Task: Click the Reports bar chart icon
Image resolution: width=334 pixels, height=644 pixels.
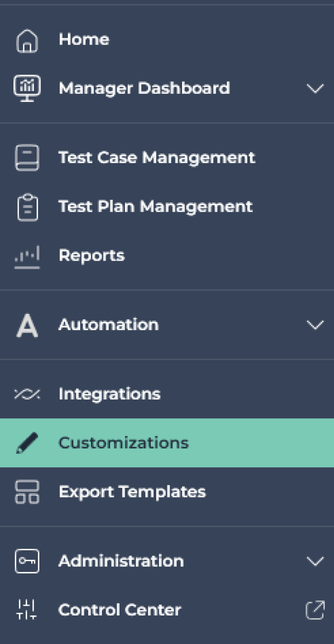Action: coord(27,257)
